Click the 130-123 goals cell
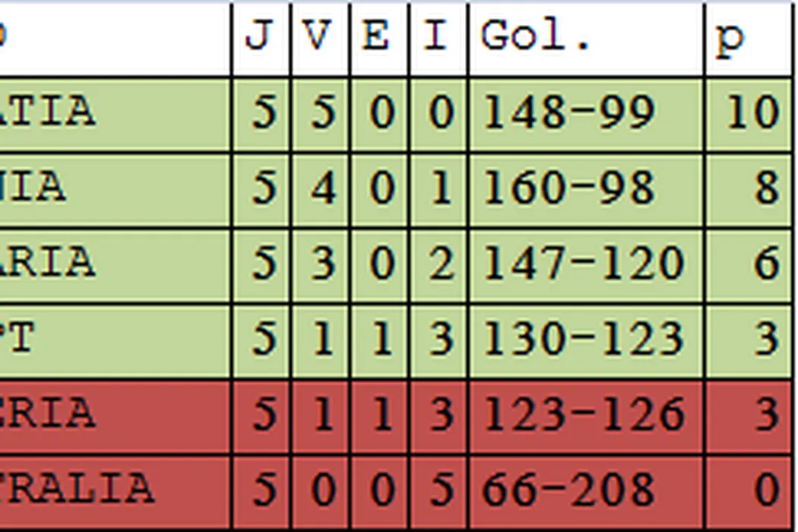 (585, 339)
